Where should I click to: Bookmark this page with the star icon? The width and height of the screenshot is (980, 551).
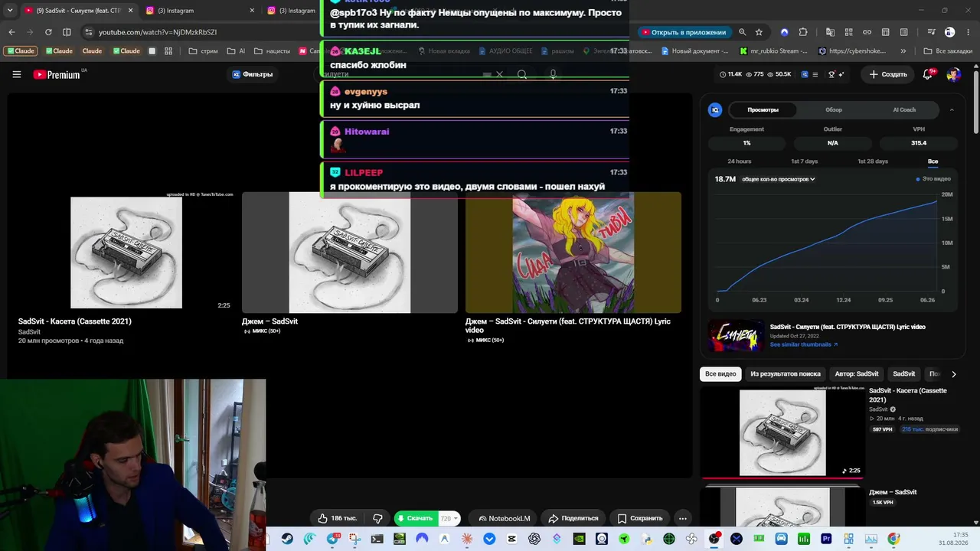[759, 32]
